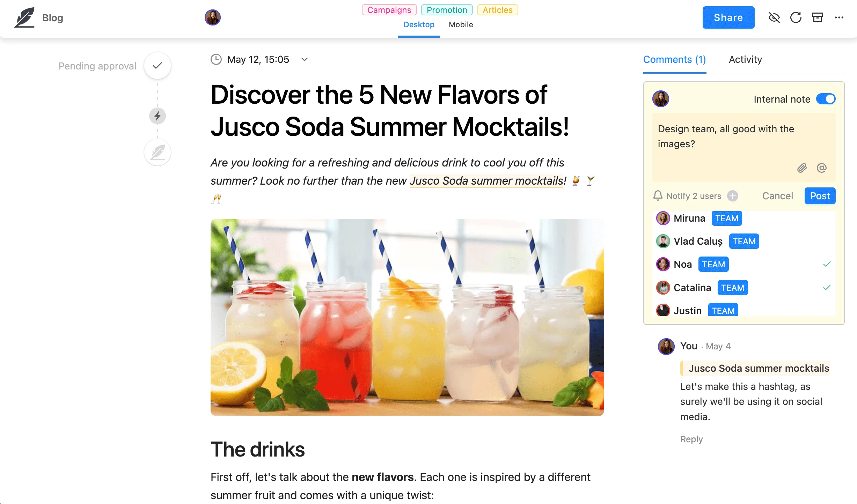857x504 pixels.
Task: Expand the May 12 15:05 timestamp dropdown
Action: coord(306,59)
